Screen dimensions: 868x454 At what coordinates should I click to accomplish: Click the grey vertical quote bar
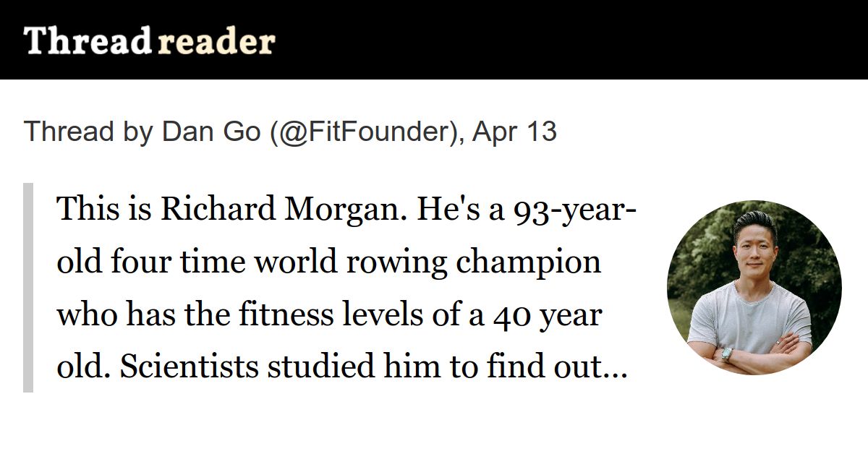tap(28, 288)
